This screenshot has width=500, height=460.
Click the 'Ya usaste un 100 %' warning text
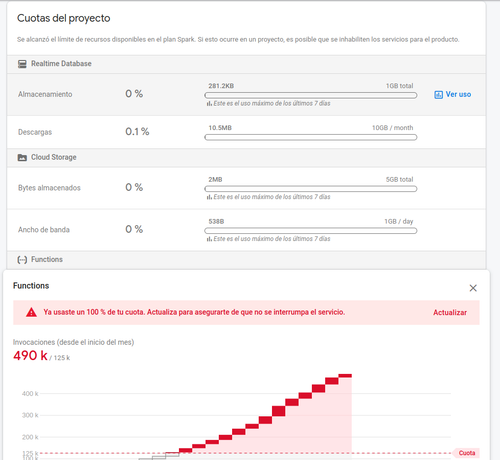coord(194,312)
